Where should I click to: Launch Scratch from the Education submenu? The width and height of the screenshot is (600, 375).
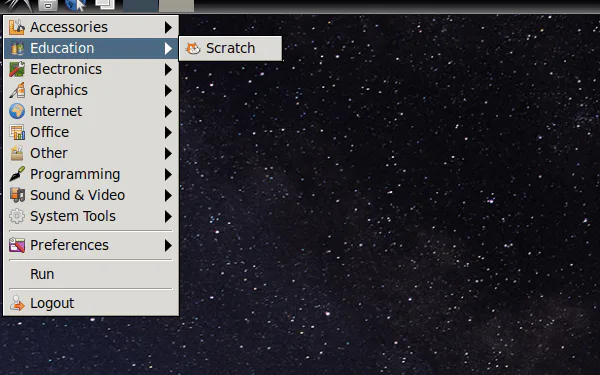(x=230, y=48)
